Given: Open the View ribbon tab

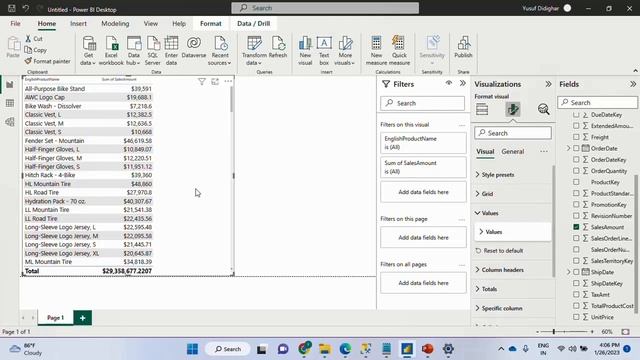Looking at the screenshot, I should point(151,24).
